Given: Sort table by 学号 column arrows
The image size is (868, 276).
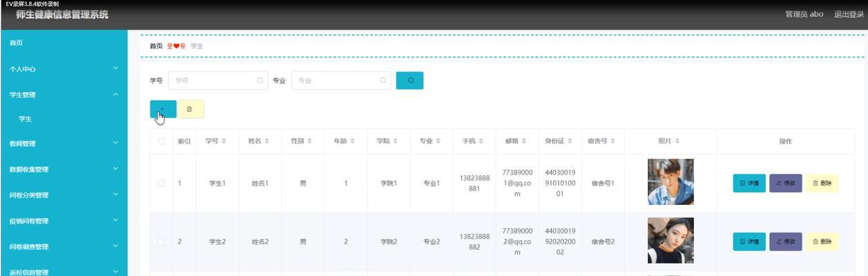Looking at the screenshot, I should [224, 141].
